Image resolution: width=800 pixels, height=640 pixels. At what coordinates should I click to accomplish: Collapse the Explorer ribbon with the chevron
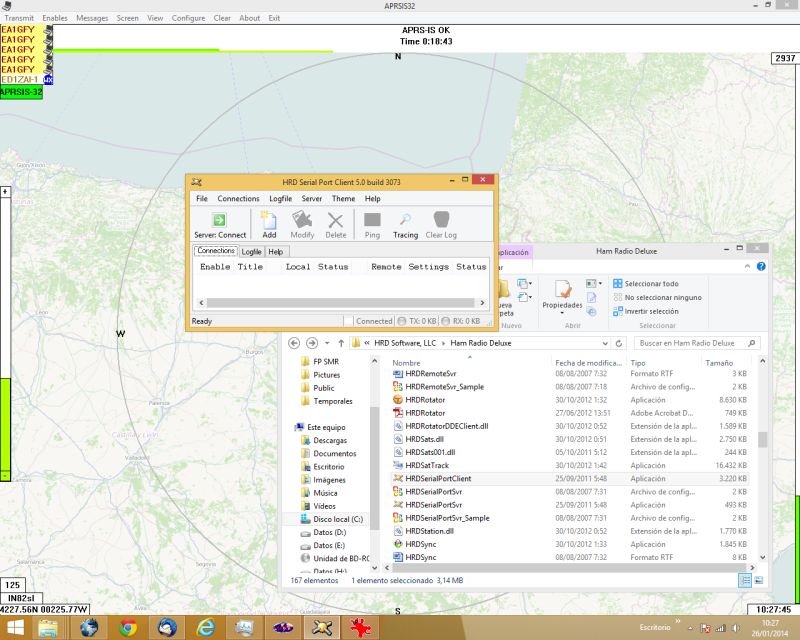click(747, 266)
